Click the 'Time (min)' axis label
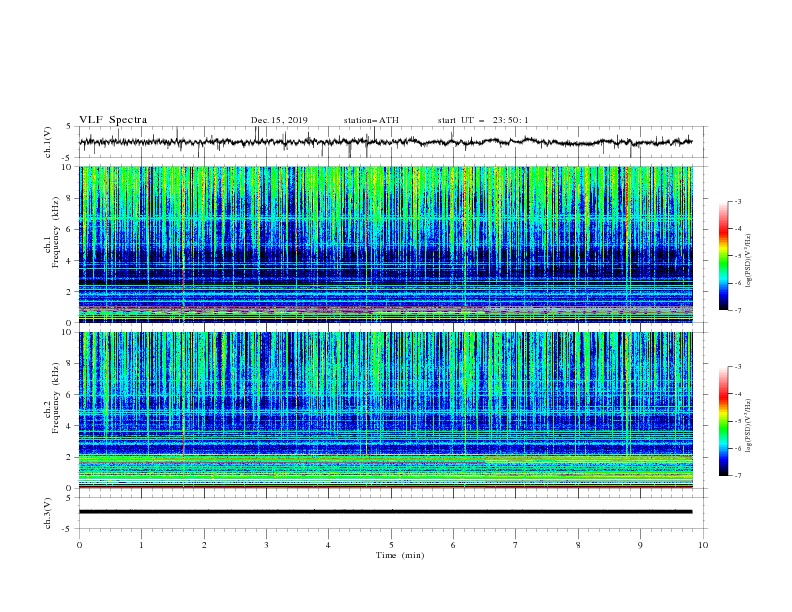This screenshot has height=612, width=792. point(400,555)
